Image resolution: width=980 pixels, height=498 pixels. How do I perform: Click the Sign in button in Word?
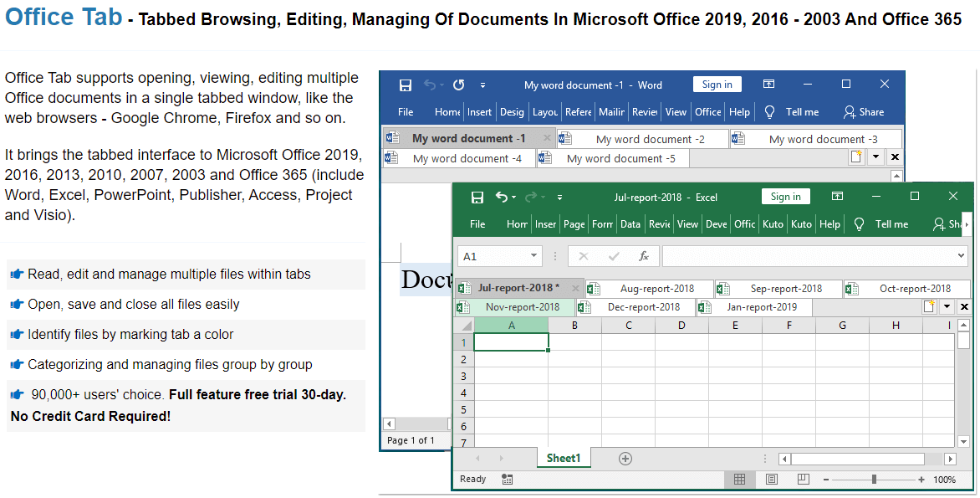(x=717, y=84)
